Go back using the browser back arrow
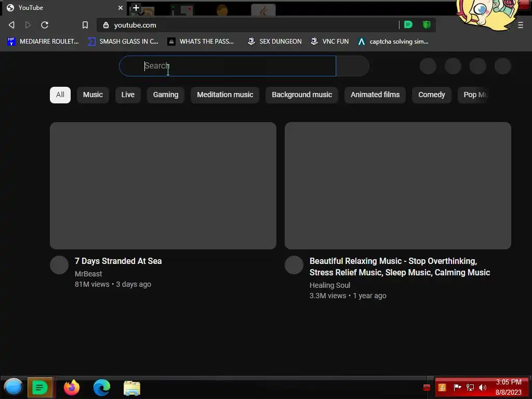This screenshot has height=399, width=532. point(11,25)
